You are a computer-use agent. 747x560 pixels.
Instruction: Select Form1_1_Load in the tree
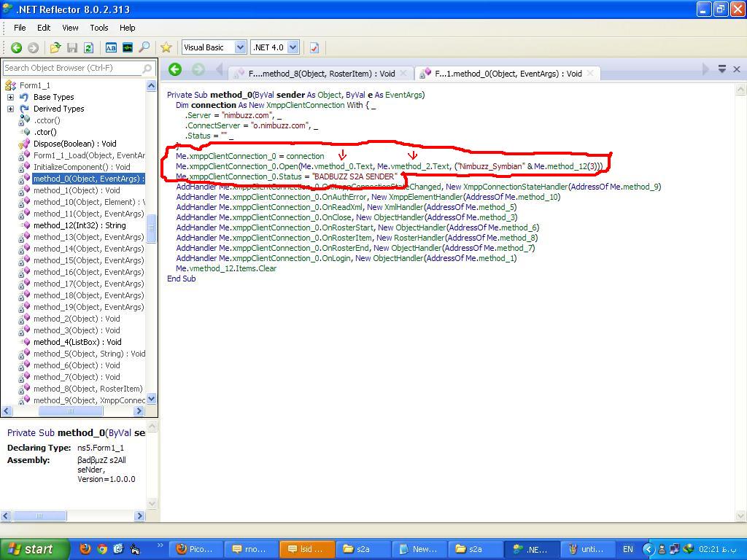89,156
